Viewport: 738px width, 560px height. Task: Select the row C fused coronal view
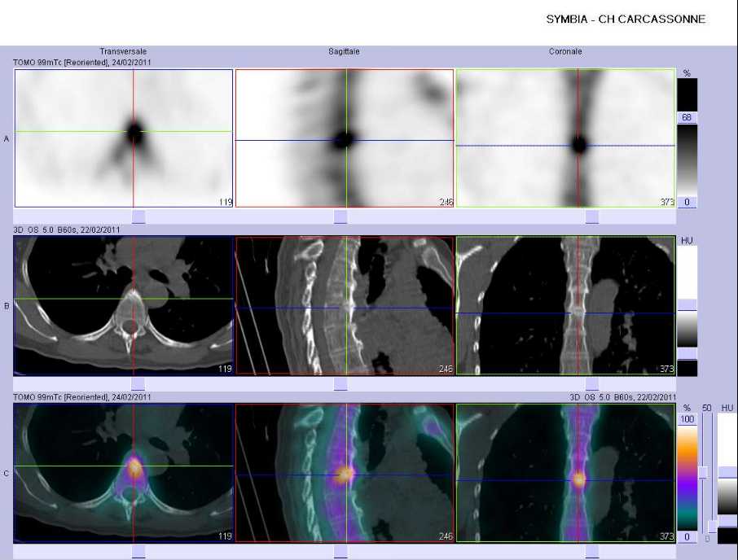point(565,473)
